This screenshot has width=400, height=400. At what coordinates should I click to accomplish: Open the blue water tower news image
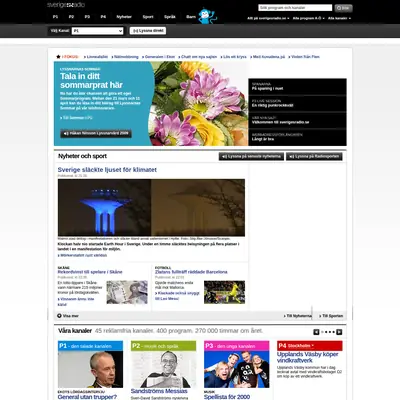[151, 208]
